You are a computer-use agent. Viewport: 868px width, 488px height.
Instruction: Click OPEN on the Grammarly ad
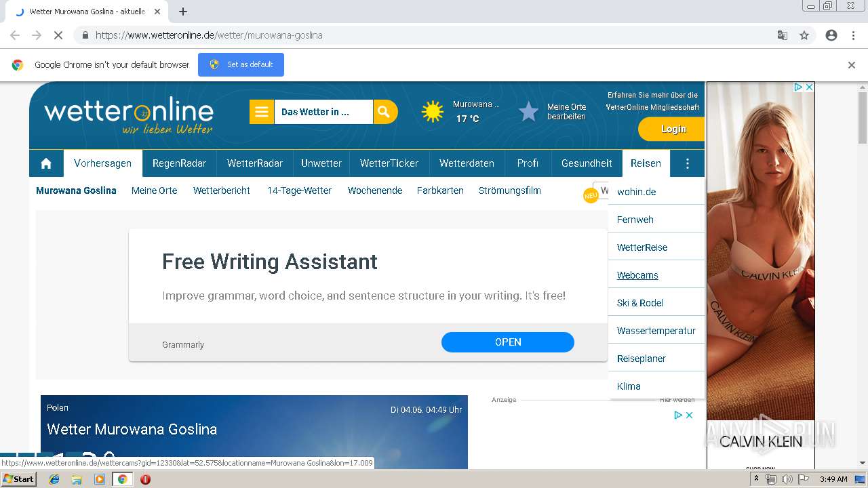tap(508, 342)
